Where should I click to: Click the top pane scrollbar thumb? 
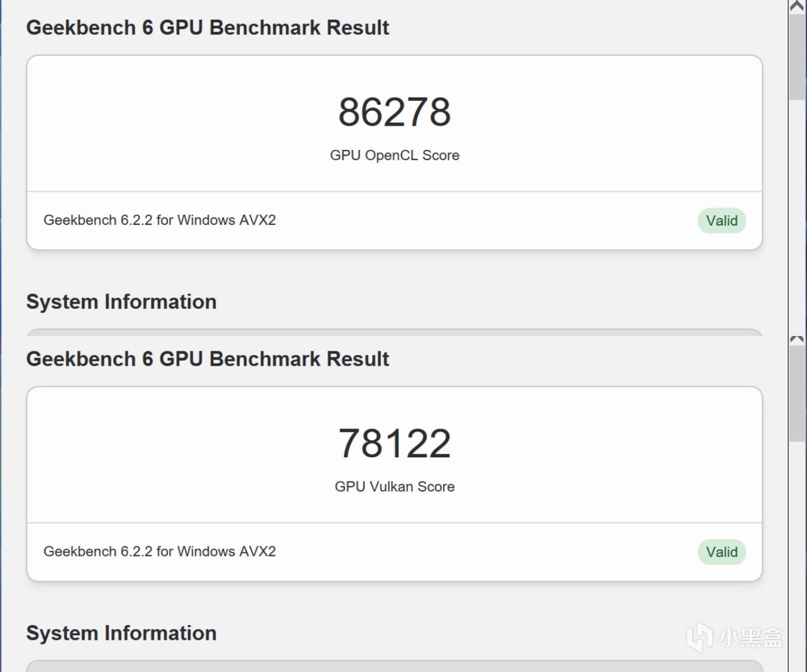click(x=797, y=54)
